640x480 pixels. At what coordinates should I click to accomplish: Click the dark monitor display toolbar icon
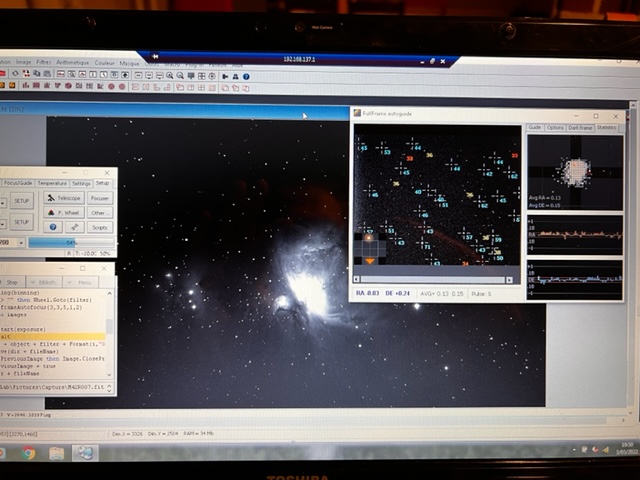point(191,76)
